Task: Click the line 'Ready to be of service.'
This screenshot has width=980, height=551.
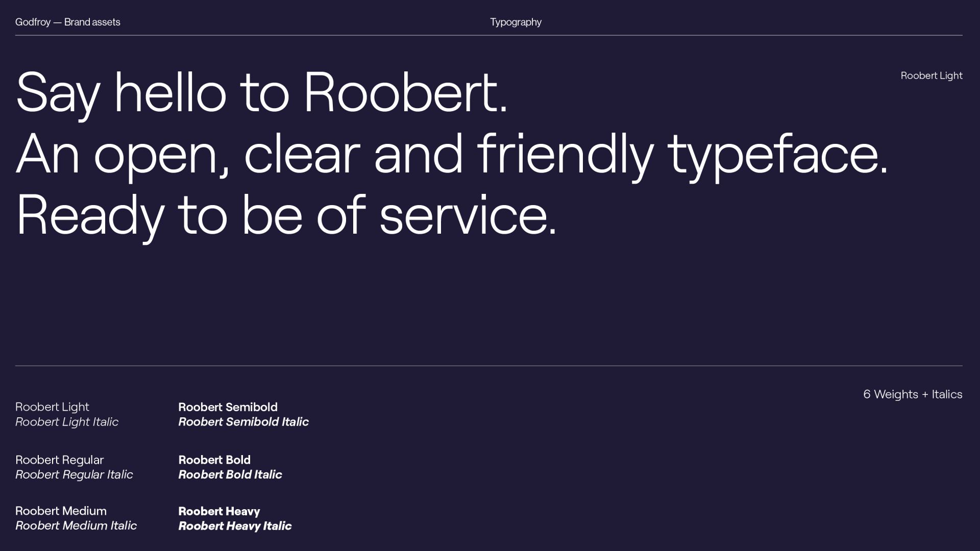Action: (x=286, y=215)
